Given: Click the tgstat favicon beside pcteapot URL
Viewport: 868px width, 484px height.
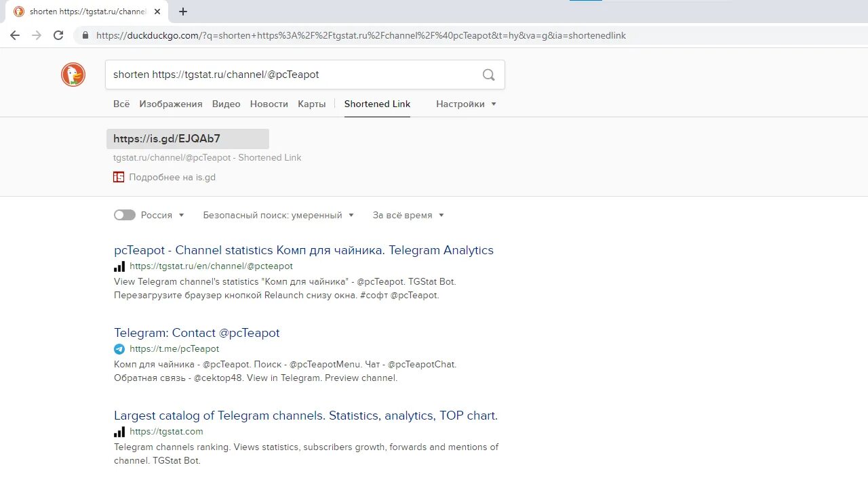Looking at the screenshot, I should coord(119,266).
